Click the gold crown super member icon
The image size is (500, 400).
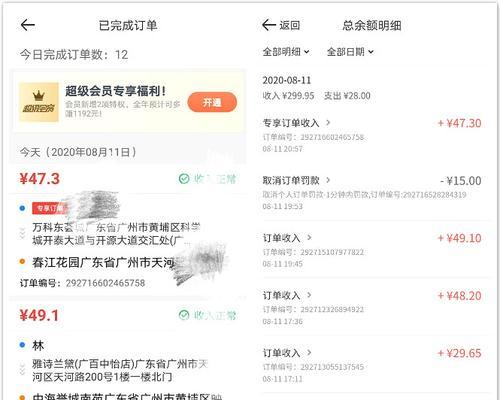(39, 102)
